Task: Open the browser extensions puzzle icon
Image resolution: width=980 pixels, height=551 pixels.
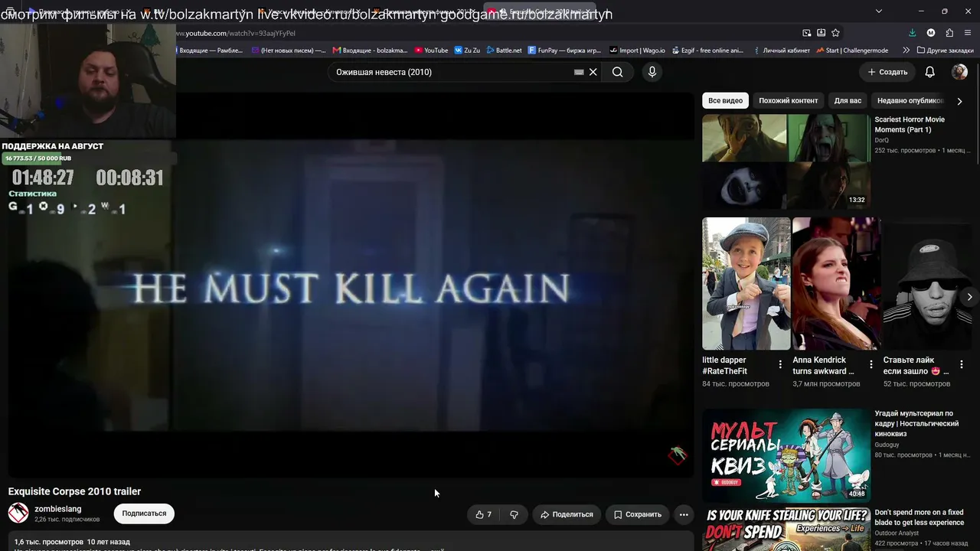Action: coord(949,33)
